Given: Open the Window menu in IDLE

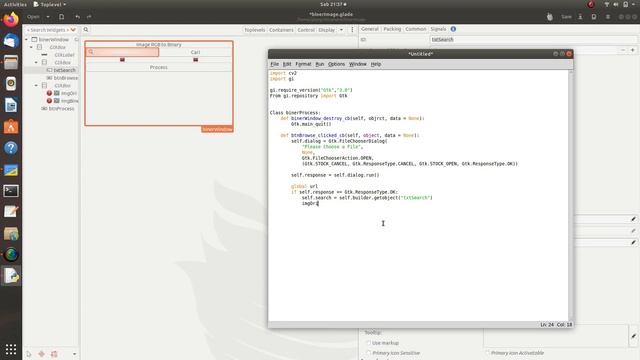Looking at the screenshot, I should point(358,64).
